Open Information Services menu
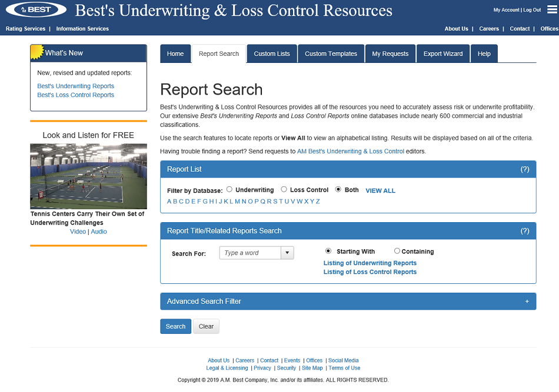This screenshot has width=559, height=392. [x=82, y=28]
